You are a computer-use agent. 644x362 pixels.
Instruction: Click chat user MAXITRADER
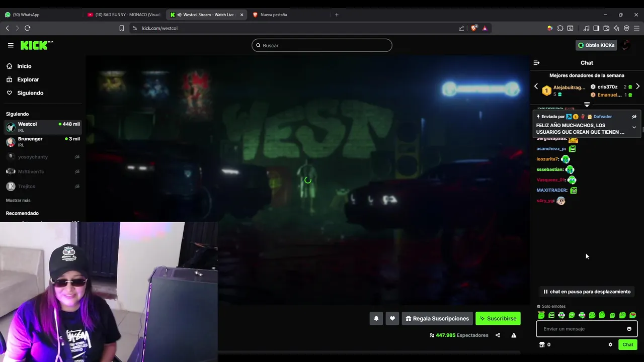[x=551, y=190]
